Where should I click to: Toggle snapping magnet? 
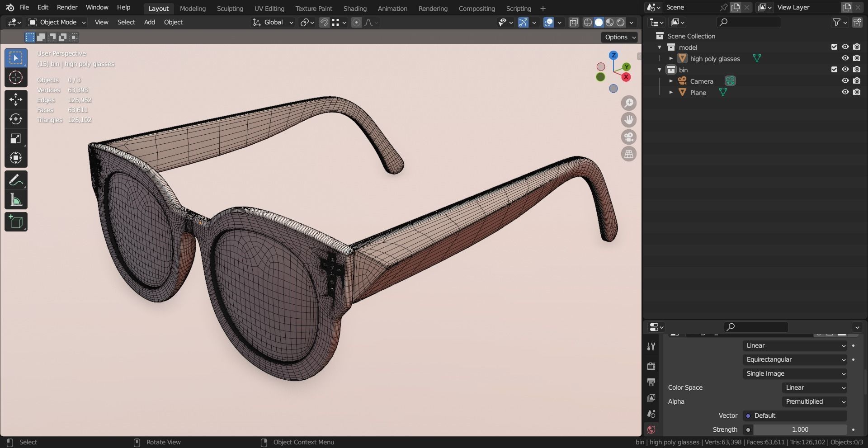(324, 22)
